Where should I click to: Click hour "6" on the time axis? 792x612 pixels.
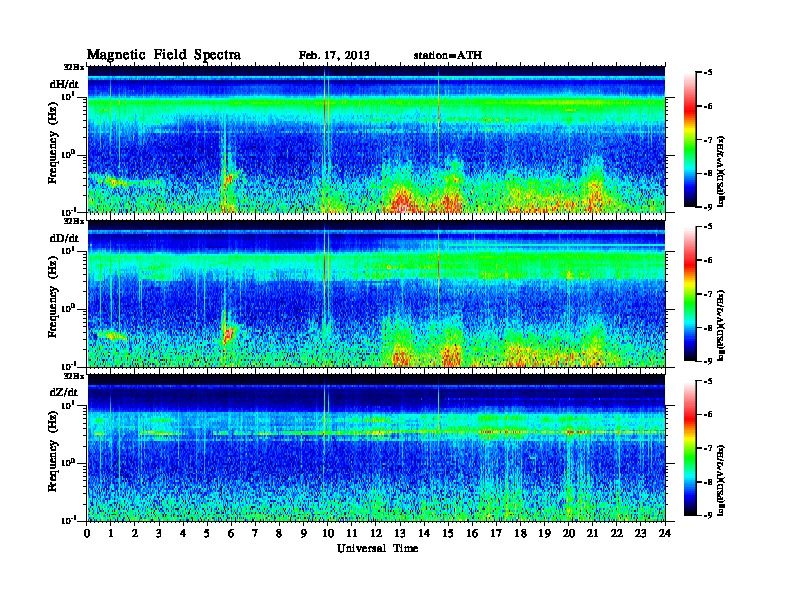(x=231, y=533)
